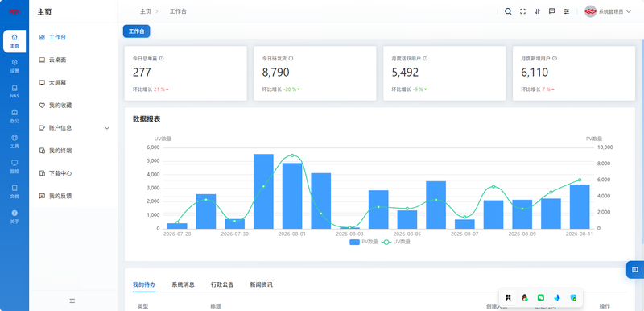Click the shield security icon in floating dock
The width and height of the screenshot is (644, 311).
[573, 297]
